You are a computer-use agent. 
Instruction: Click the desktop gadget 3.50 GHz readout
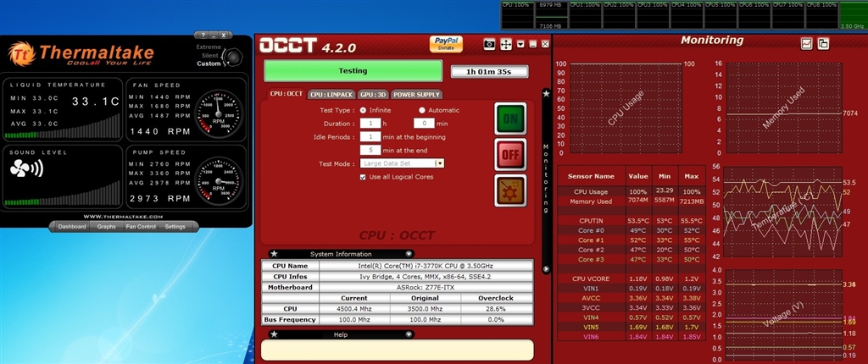coord(853,26)
